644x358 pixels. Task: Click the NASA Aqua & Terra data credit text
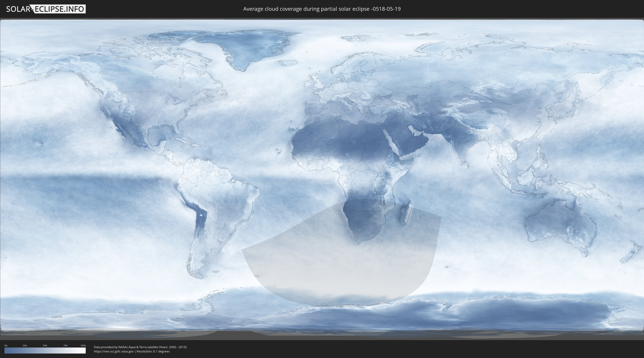click(x=140, y=347)
